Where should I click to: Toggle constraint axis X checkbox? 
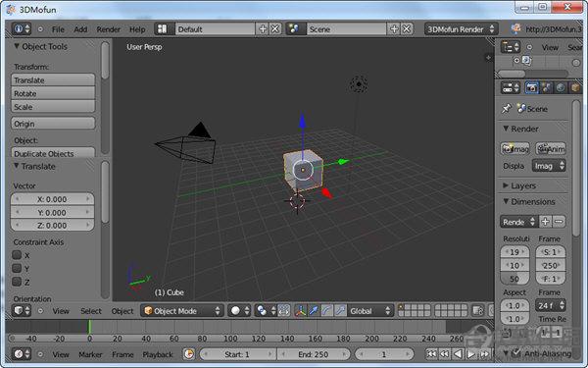click(x=17, y=255)
